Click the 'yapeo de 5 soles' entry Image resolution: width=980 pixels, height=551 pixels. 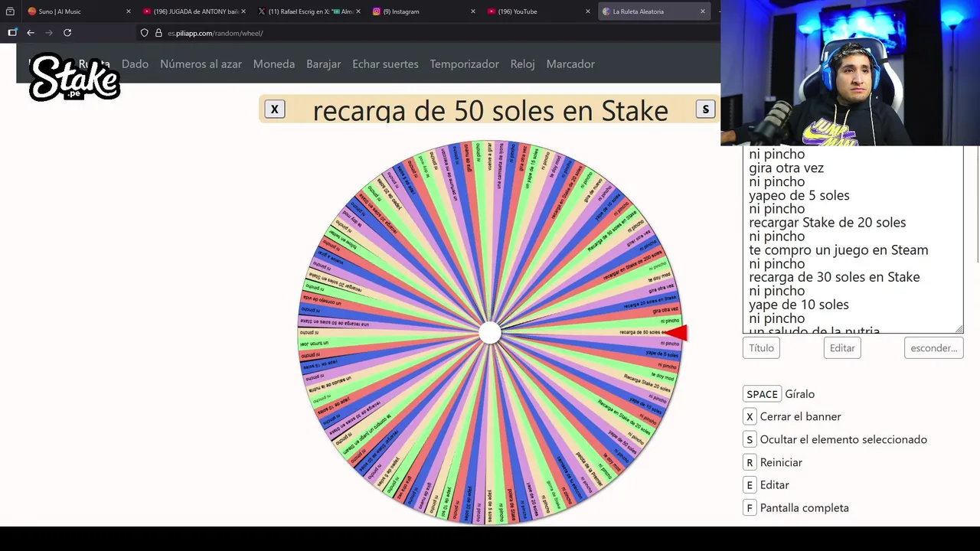(x=799, y=195)
